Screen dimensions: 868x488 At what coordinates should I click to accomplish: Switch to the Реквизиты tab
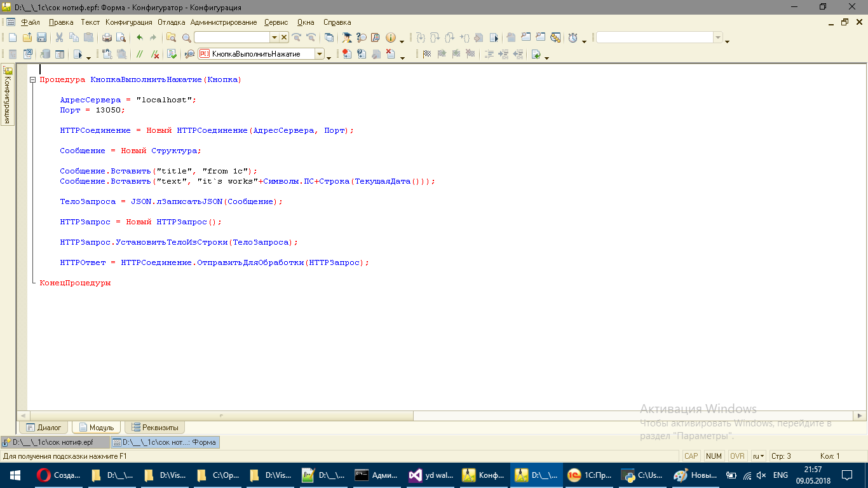[x=155, y=428]
